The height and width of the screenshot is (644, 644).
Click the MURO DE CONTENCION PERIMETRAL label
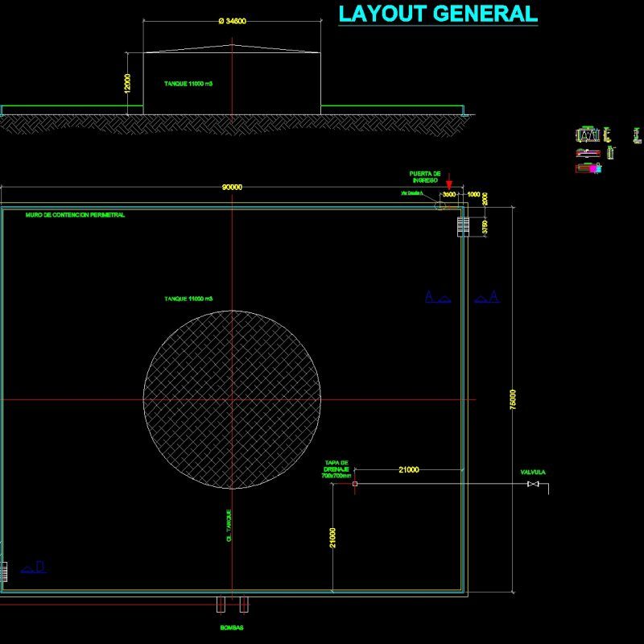coord(76,213)
